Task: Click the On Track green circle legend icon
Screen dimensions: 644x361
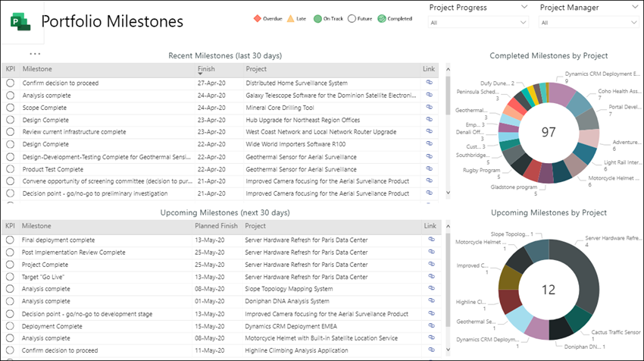Action: 317,18
